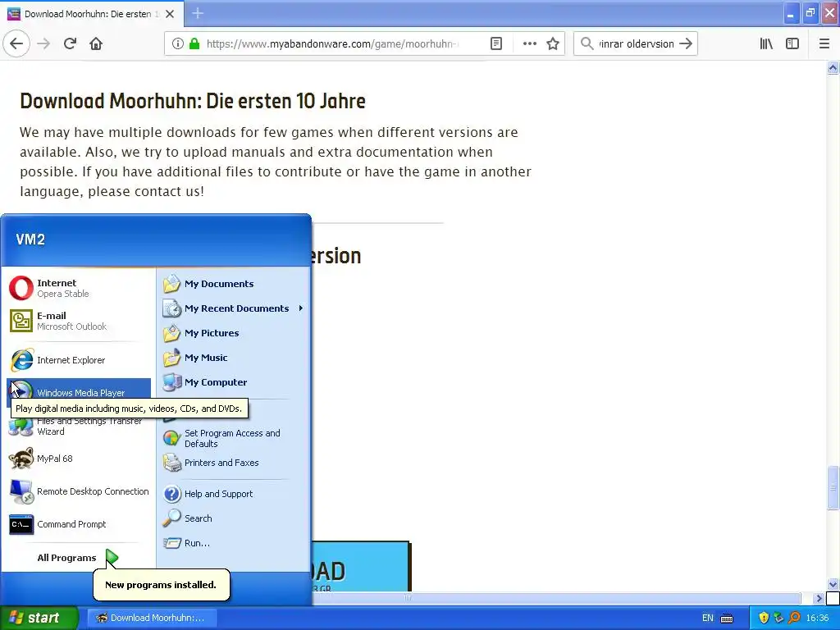This screenshot has height=630, width=840.
Task: Open Windows Media Player
Action: pos(78,393)
